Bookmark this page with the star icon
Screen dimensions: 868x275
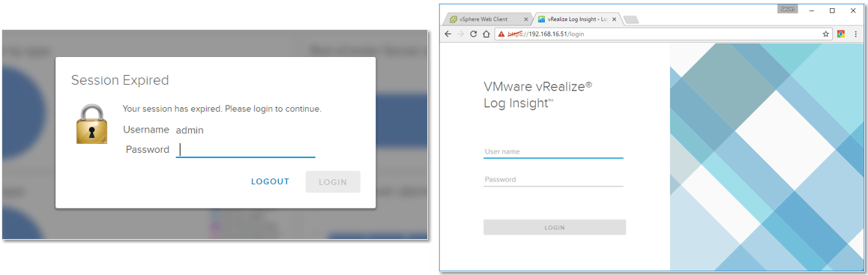click(825, 34)
